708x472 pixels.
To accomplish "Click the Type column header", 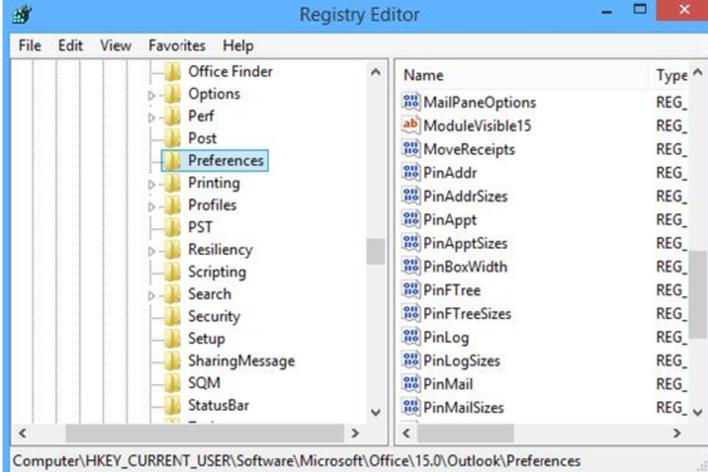I will (672, 75).
